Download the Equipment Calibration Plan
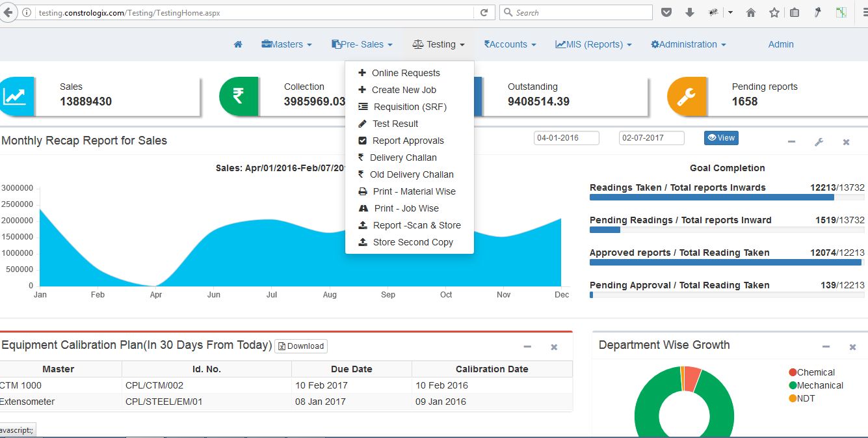Image resolution: width=868 pixels, height=438 pixels. [x=301, y=346]
